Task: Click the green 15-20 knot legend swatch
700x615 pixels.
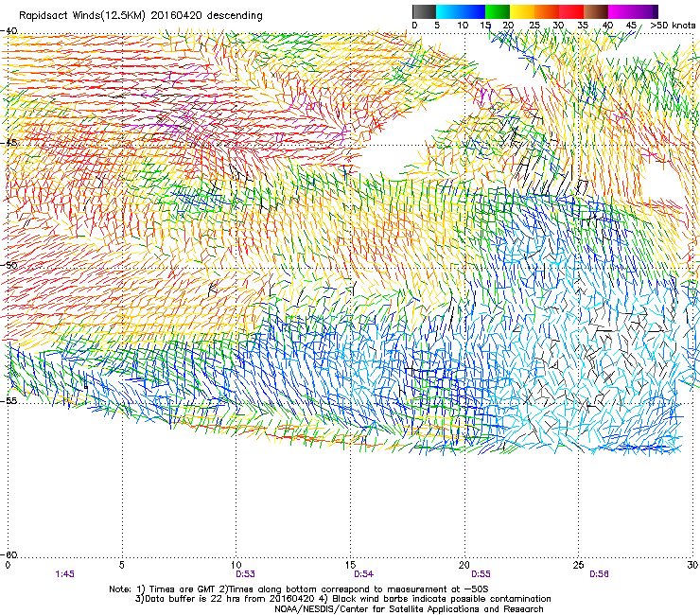Action: tap(498, 11)
